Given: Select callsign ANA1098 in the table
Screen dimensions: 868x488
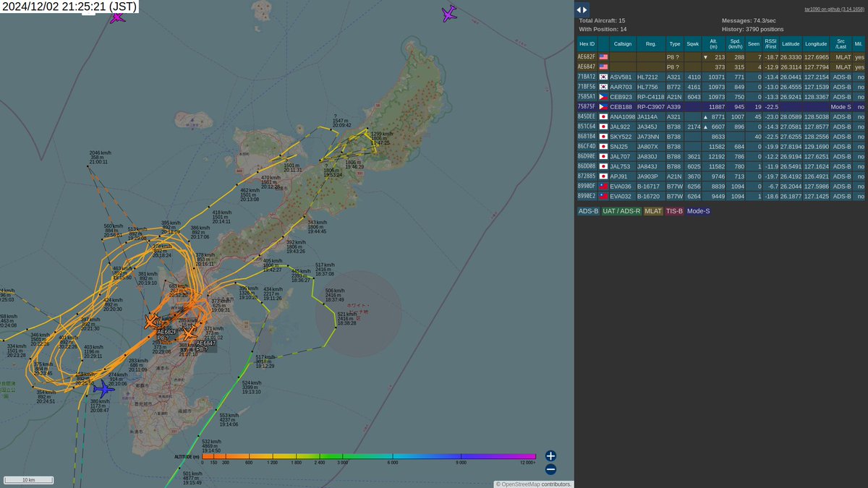Looking at the screenshot, I should point(622,116).
